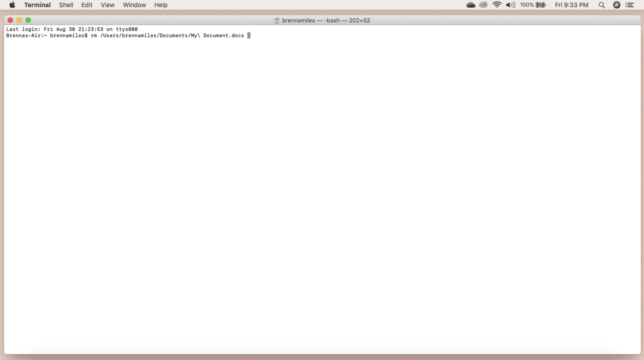Click the blinking terminal cursor
The height and width of the screenshot is (360, 644).
pyautogui.click(x=249, y=35)
